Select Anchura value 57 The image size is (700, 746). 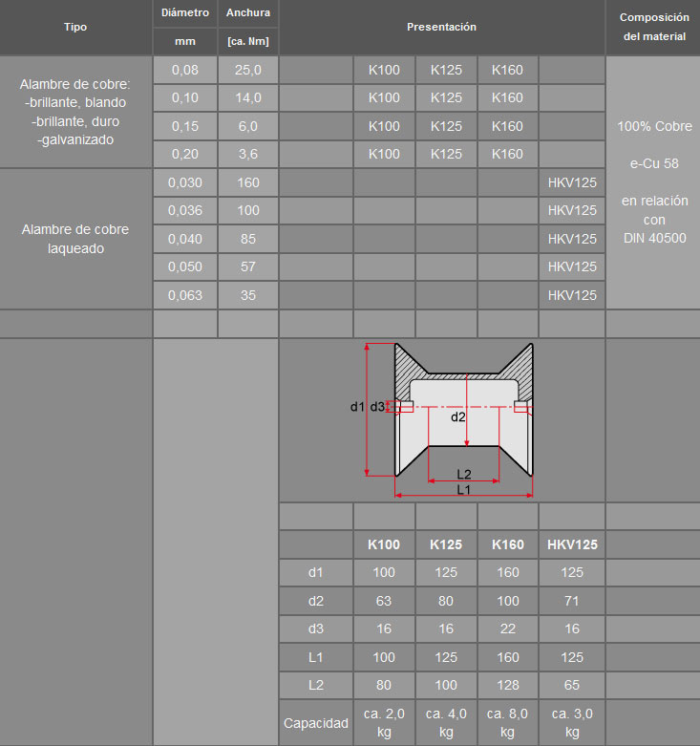click(248, 266)
